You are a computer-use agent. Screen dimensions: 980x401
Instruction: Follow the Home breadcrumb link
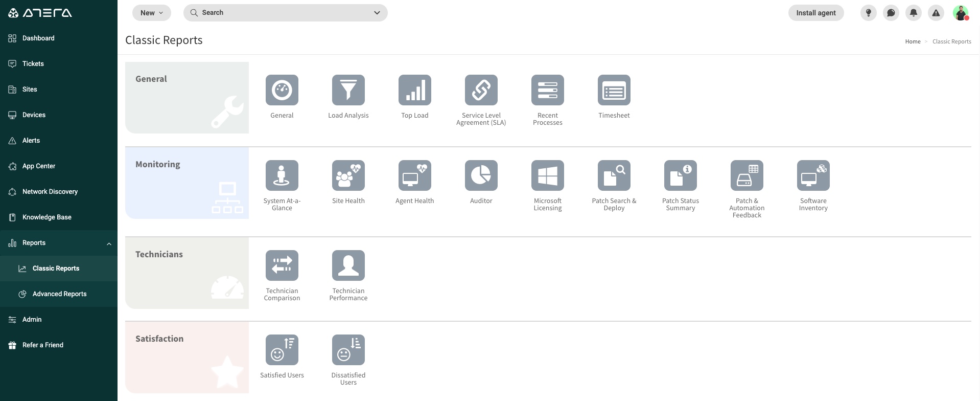pyautogui.click(x=913, y=41)
